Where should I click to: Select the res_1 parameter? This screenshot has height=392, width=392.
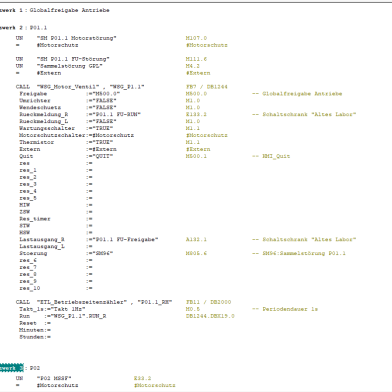[28, 170]
